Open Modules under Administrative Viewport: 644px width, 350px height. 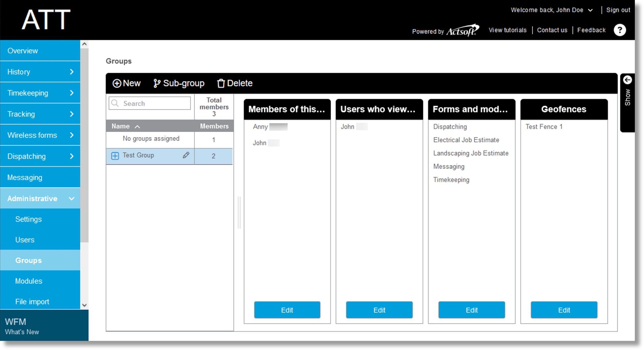(40, 281)
